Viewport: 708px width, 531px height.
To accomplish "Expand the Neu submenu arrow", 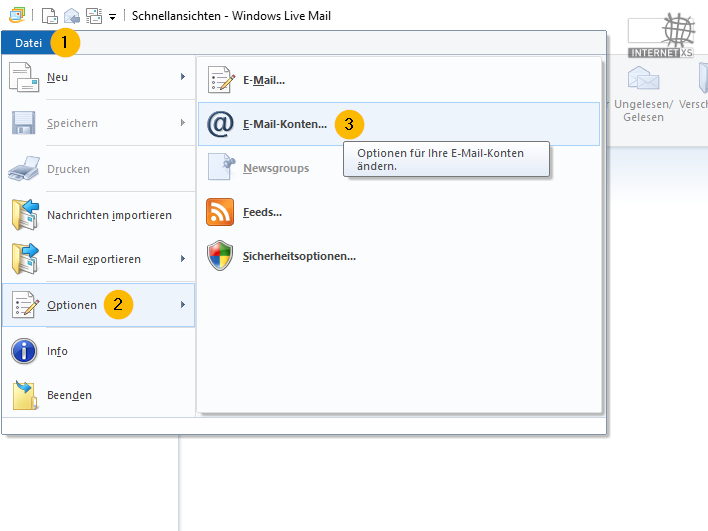I will coord(183,77).
